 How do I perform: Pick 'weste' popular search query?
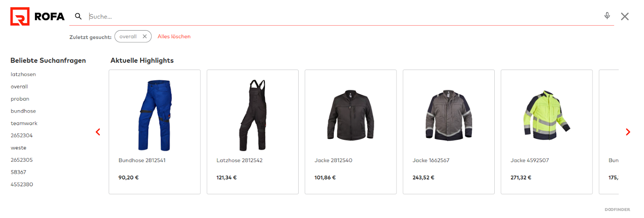point(19,148)
